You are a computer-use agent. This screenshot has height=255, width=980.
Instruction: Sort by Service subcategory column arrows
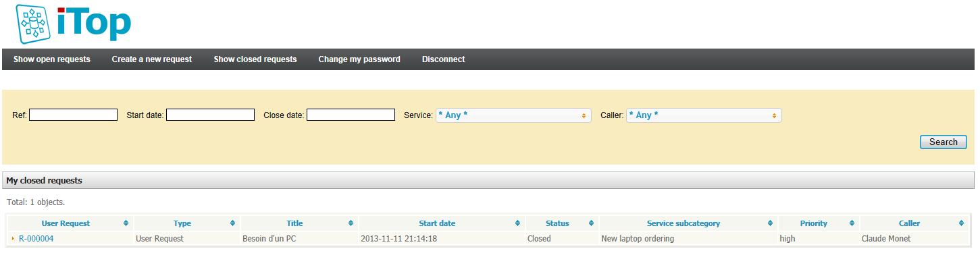click(771, 223)
